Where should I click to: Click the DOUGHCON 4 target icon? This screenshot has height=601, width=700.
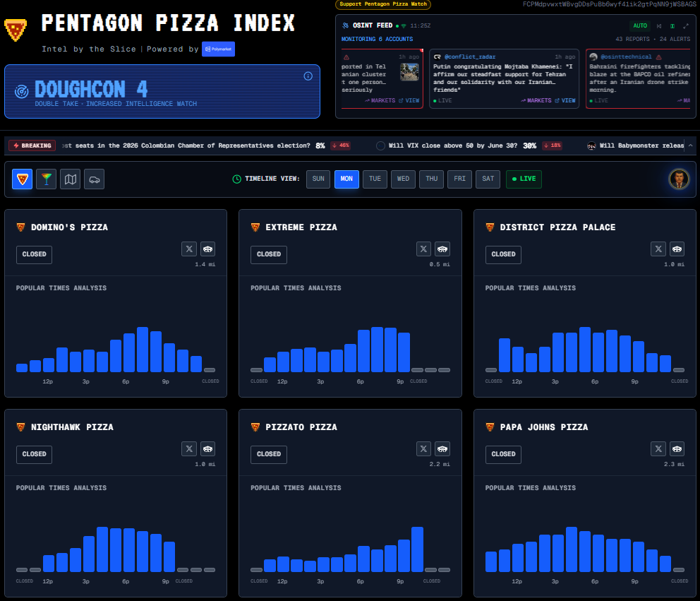pyautogui.click(x=21, y=91)
